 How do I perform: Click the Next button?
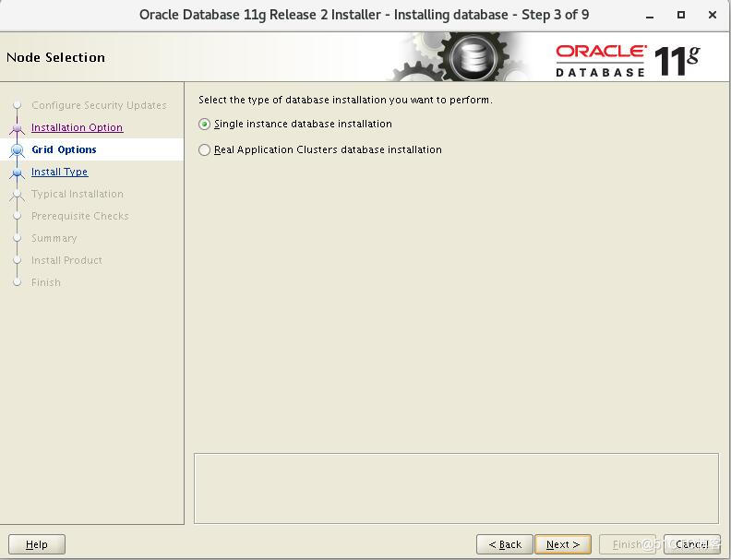click(x=563, y=544)
